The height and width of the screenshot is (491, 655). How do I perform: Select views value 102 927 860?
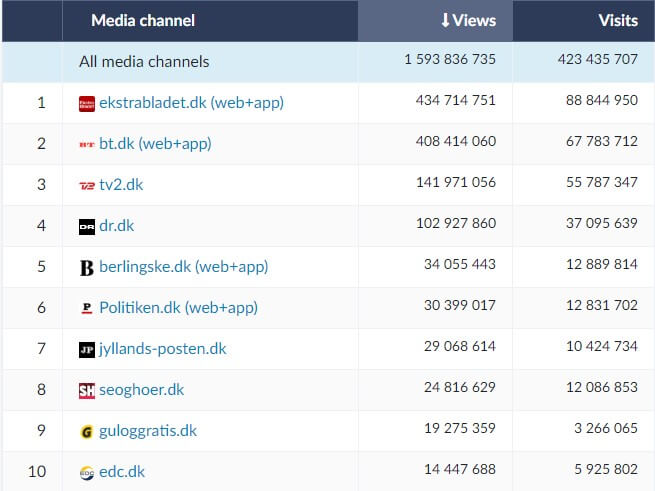point(456,223)
